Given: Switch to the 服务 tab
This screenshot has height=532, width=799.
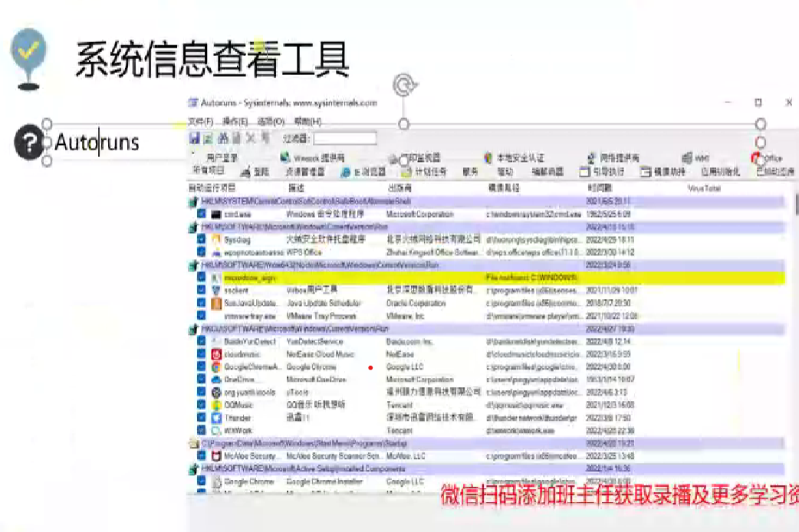Looking at the screenshot, I should (x=470, y=172).
